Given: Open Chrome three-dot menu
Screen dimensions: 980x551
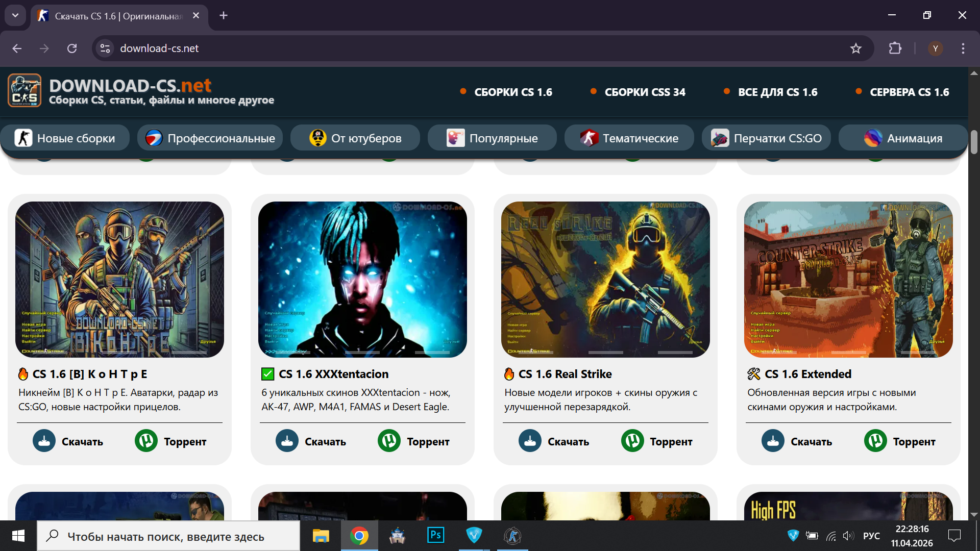Looking at the screenshot, I should pyautogui.click(x=963, y=48).
